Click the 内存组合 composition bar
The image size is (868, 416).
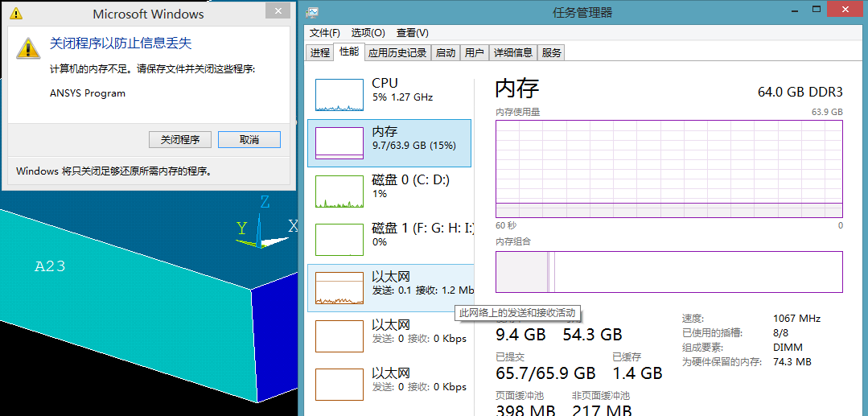point(668,272)
